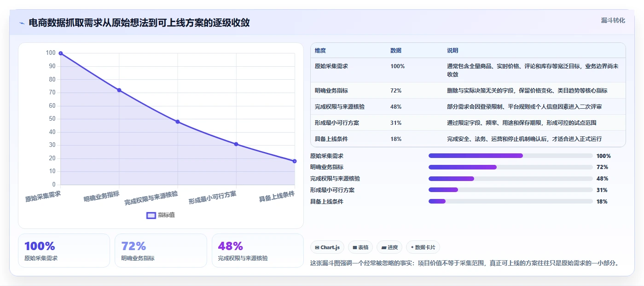Screen dimensions: 644x286
Task: Click the 维度 table column header
Action: [320, 51]
